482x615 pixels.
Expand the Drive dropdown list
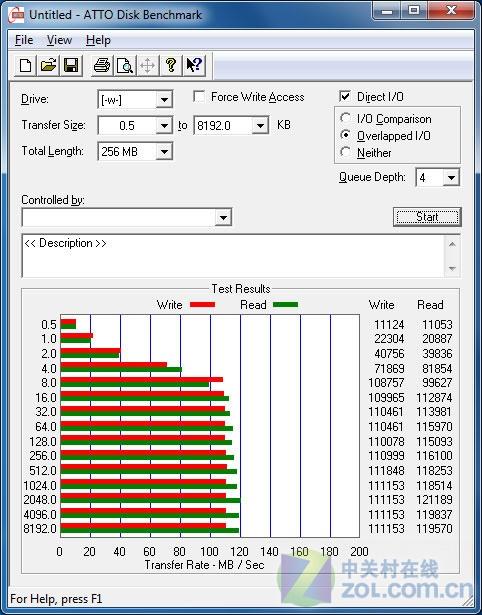tap(164, 100)
